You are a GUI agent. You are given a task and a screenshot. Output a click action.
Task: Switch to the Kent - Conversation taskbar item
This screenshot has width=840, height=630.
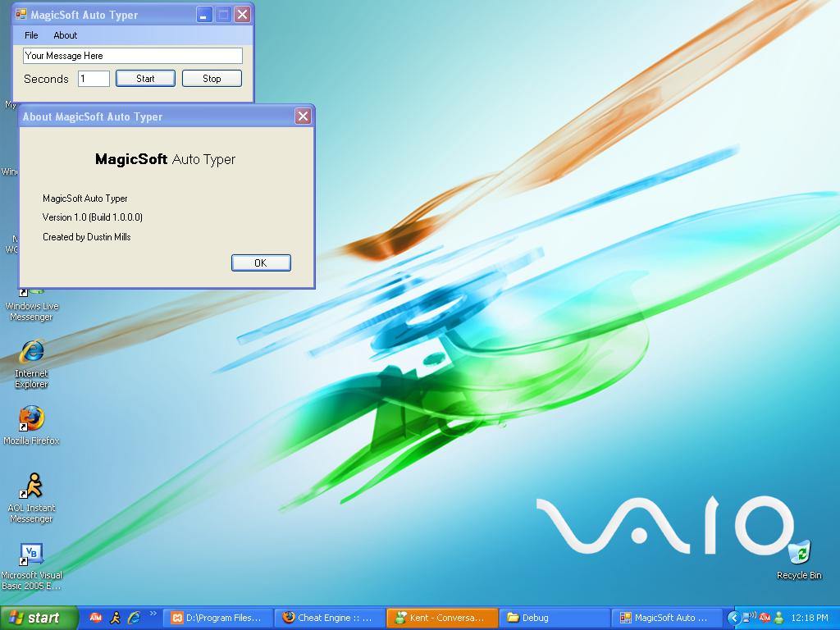pos(441,619)
